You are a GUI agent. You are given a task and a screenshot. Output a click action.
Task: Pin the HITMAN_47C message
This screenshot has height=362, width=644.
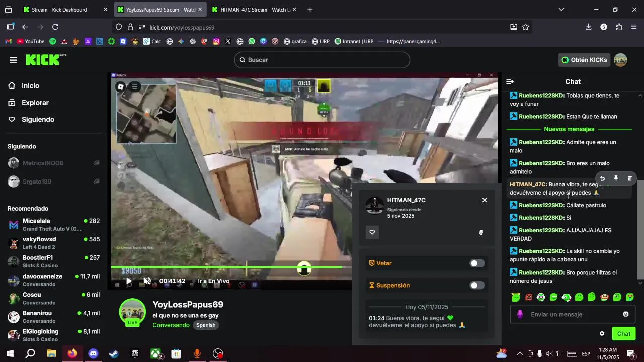tap(616, 178)
